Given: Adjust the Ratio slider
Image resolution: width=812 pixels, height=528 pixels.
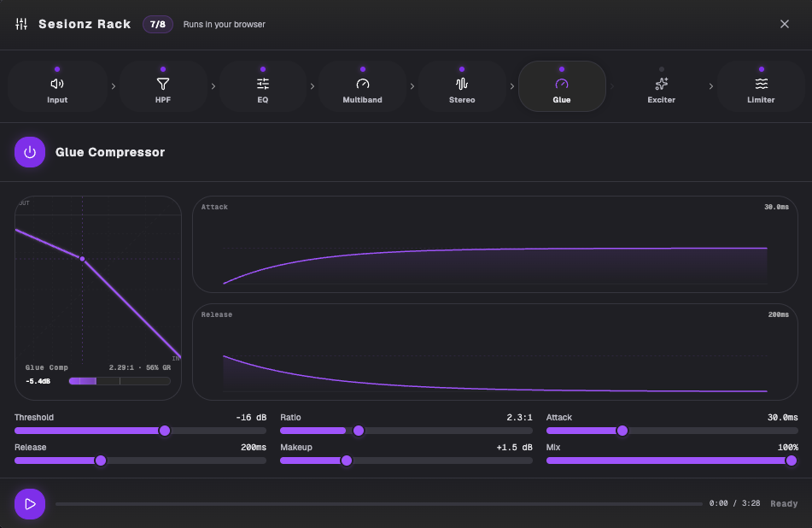Looking at the screenshot, I should pyautogui.click(x=406, y=431).
